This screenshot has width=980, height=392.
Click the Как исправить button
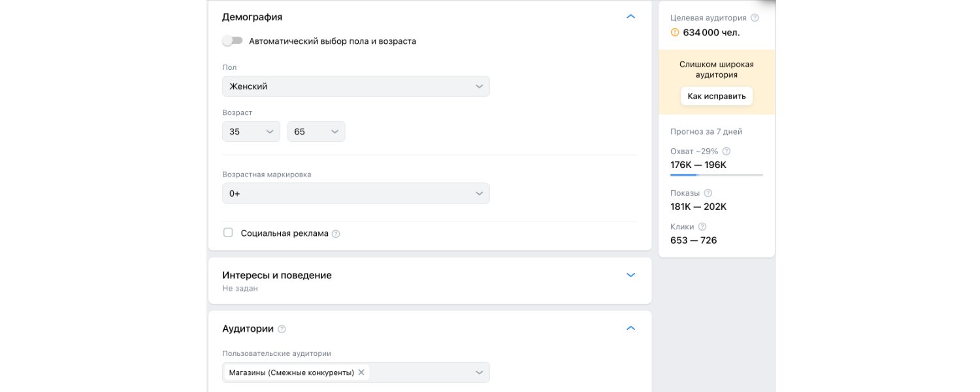[716, 96]
